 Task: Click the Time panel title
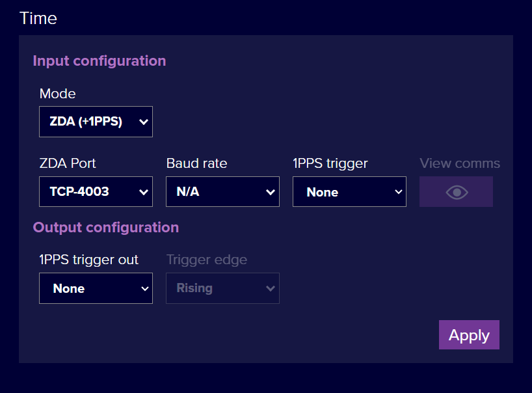(x=38, y=18)
